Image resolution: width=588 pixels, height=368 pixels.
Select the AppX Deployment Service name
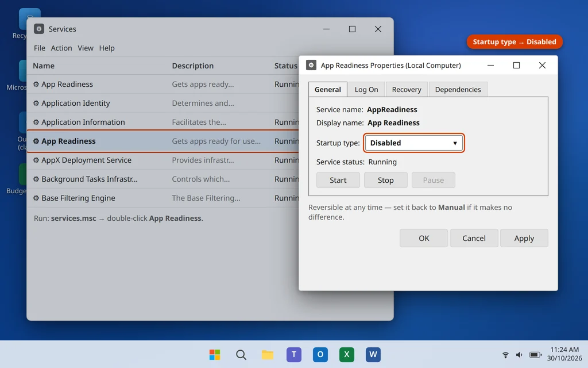[x=86, y=160]
